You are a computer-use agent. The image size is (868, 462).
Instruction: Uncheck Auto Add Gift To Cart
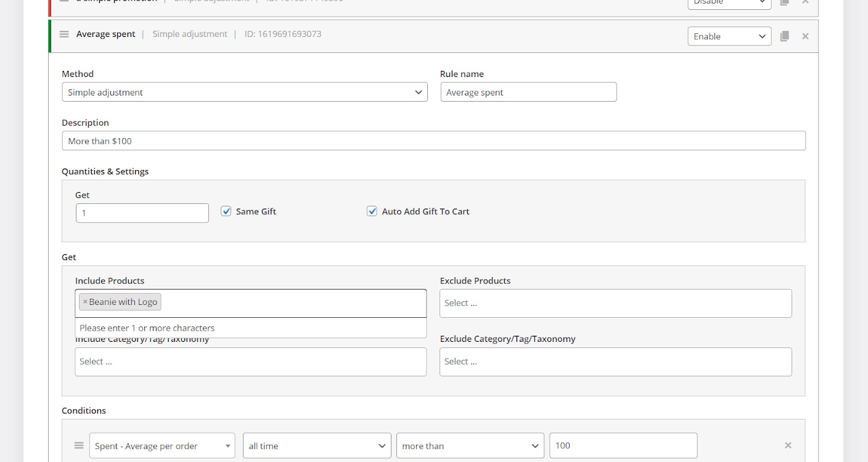372,211
